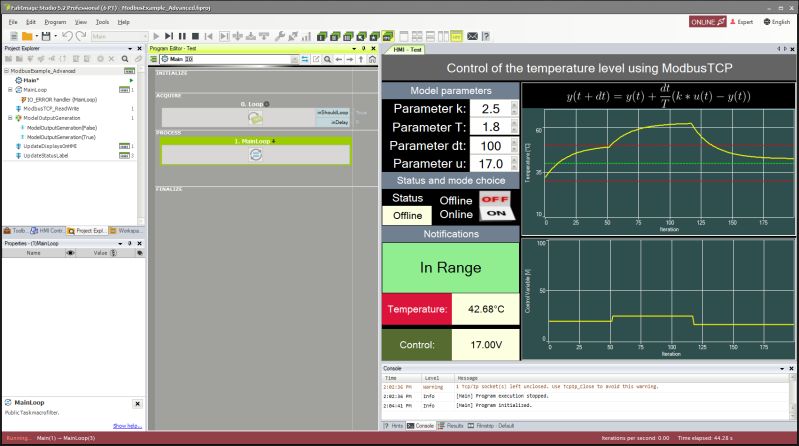The height and width of the screenshot is (446, 799).
Task: Switch mode to ON on the toggle switch
Action: pyautogui.click(x=496, y=214)
